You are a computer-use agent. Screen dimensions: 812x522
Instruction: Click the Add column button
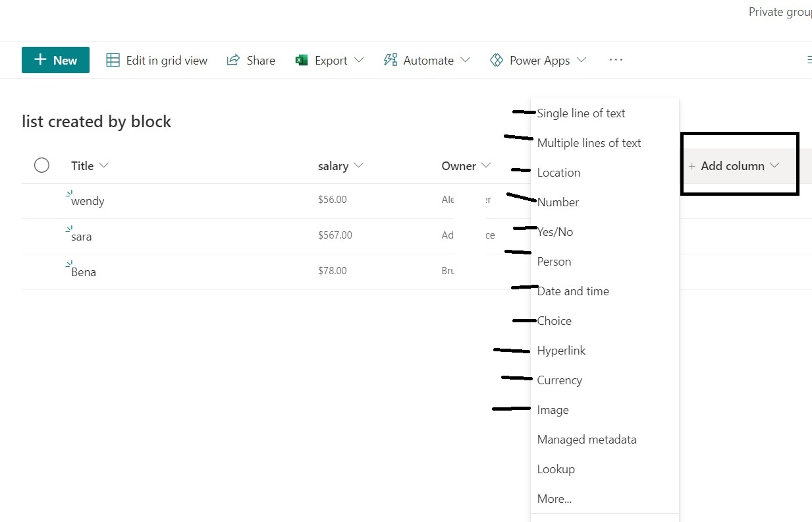(x=734, y=166)
